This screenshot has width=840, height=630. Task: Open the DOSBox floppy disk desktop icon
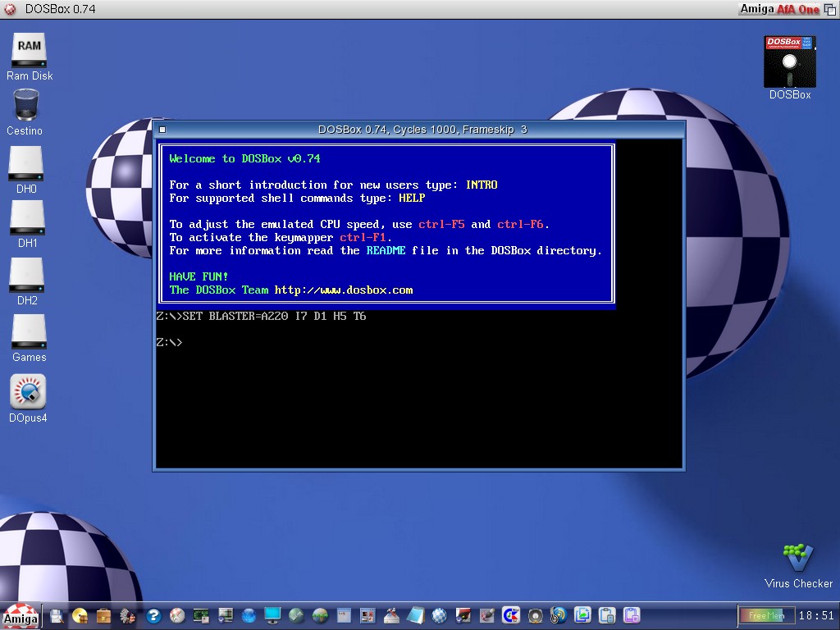click(789, 62)
